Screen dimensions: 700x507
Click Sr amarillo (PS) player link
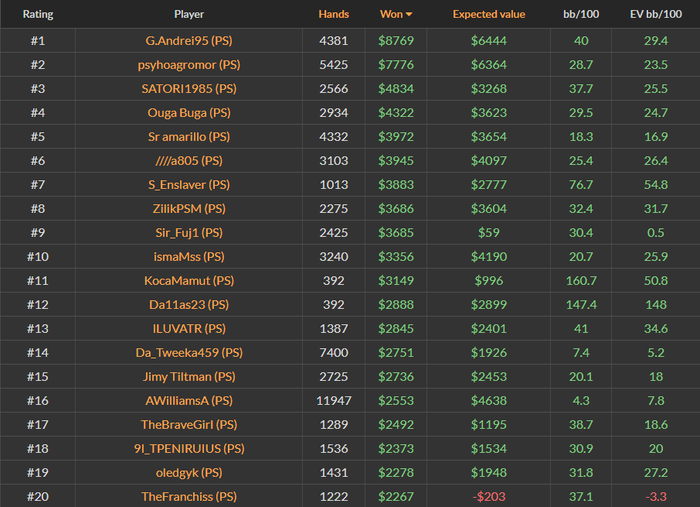pyautogui.click(x=189, y=137)
